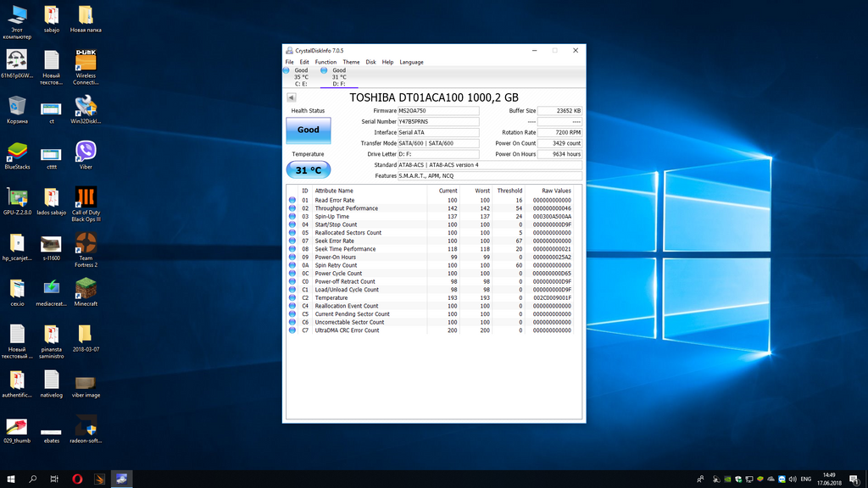Select the Current Pending Sector Count row
Image resolution: width=868 pixels, height=488 pixels.
click(x=430, y=313)
